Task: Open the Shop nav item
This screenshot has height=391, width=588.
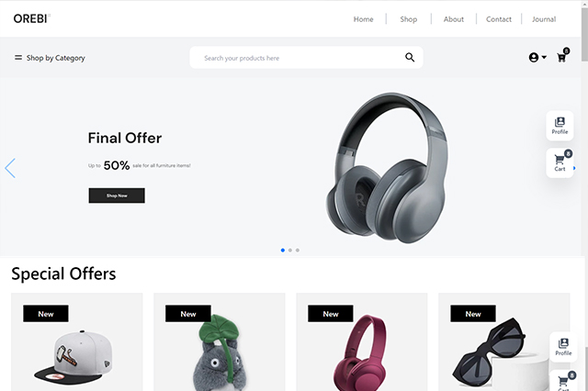Action: pos(408,19)
